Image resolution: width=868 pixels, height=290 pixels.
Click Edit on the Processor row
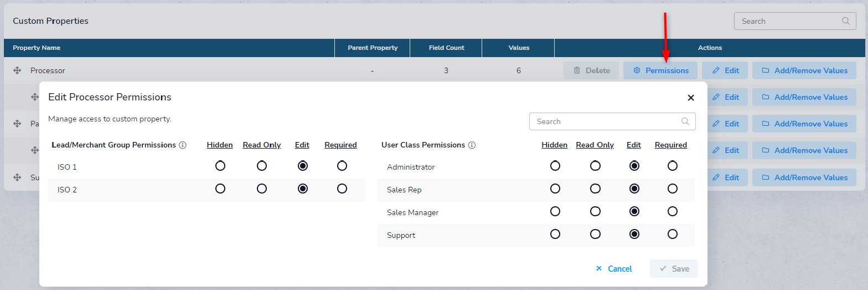pos(725,70)
